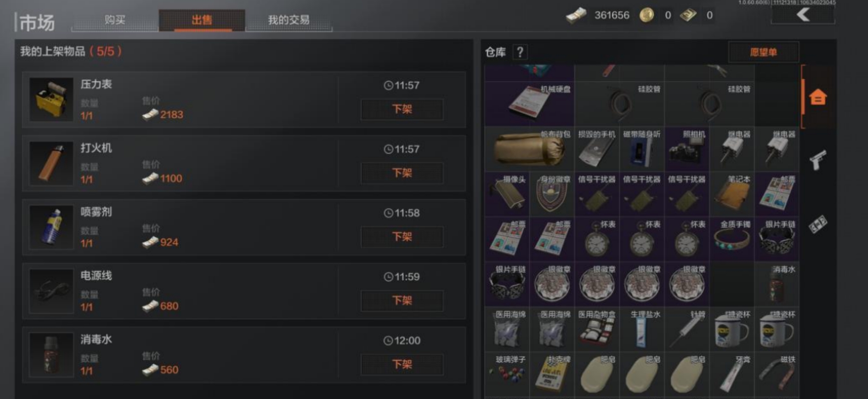Select the 帆布背包 item in warehouse

click(529, 149)
